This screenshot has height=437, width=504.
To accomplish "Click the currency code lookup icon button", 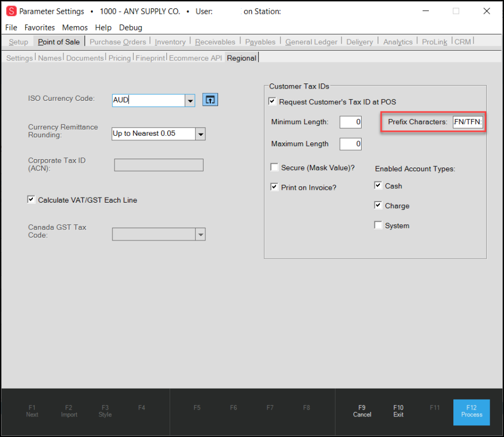I will [x=210, y=100].
